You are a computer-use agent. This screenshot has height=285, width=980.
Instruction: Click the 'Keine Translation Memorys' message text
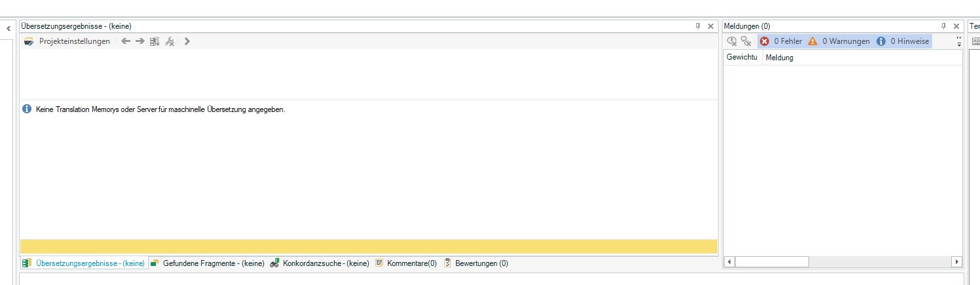click(x=160, y=109)
